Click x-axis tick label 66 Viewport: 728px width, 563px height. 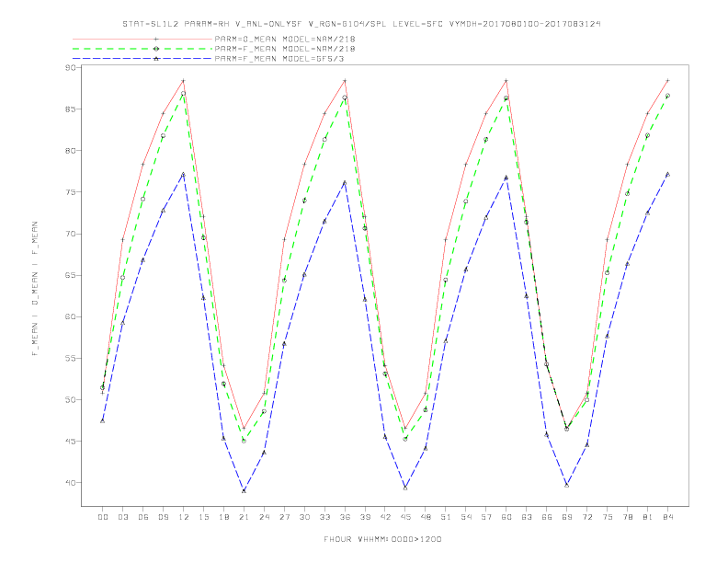coord(547,517)
